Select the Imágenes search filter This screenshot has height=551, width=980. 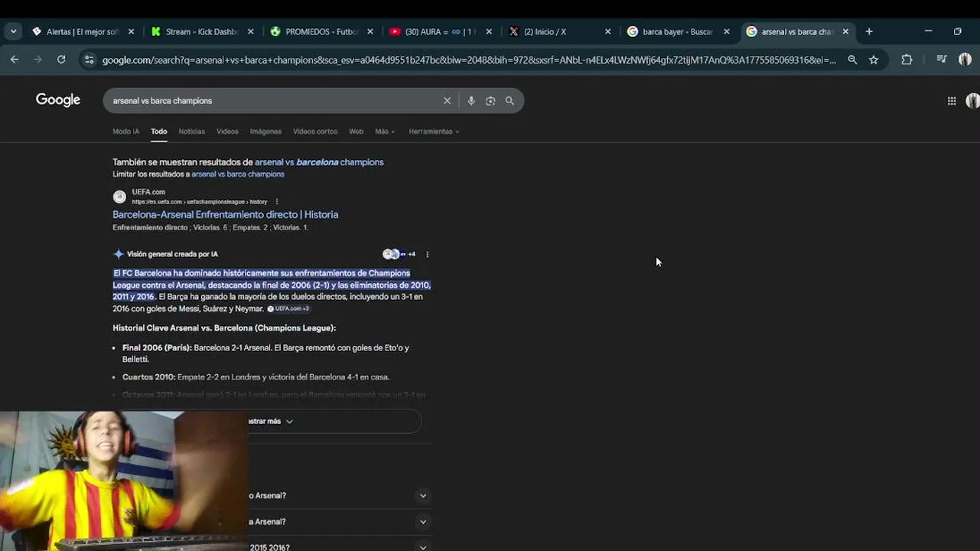[x=265, y=132]
